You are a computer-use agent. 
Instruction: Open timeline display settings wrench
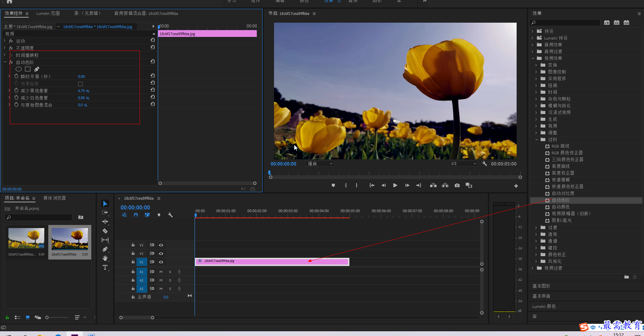pyautogui.click(x=170, y=215)
